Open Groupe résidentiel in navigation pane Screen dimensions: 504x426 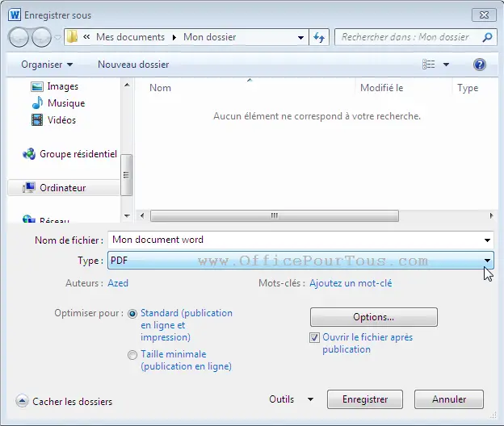point(78,154)
